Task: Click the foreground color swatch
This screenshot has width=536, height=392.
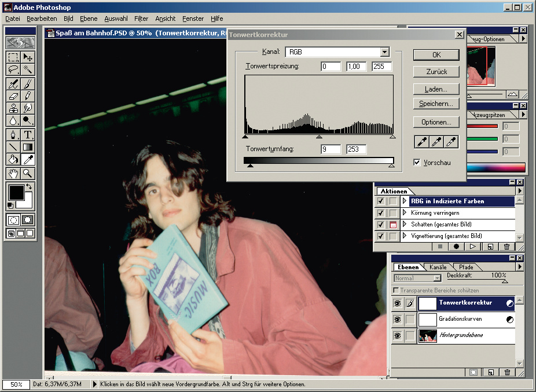Action: 16,193
